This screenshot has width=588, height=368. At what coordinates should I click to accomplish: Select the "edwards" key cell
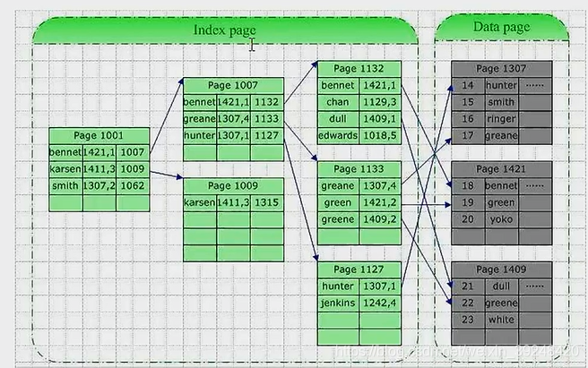tap(338, 136)
